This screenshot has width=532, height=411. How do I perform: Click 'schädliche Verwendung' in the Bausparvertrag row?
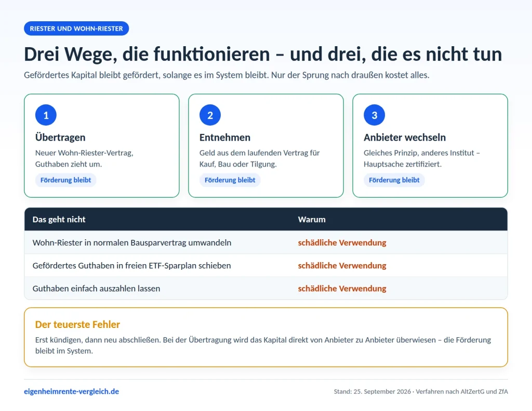[342, 242]
